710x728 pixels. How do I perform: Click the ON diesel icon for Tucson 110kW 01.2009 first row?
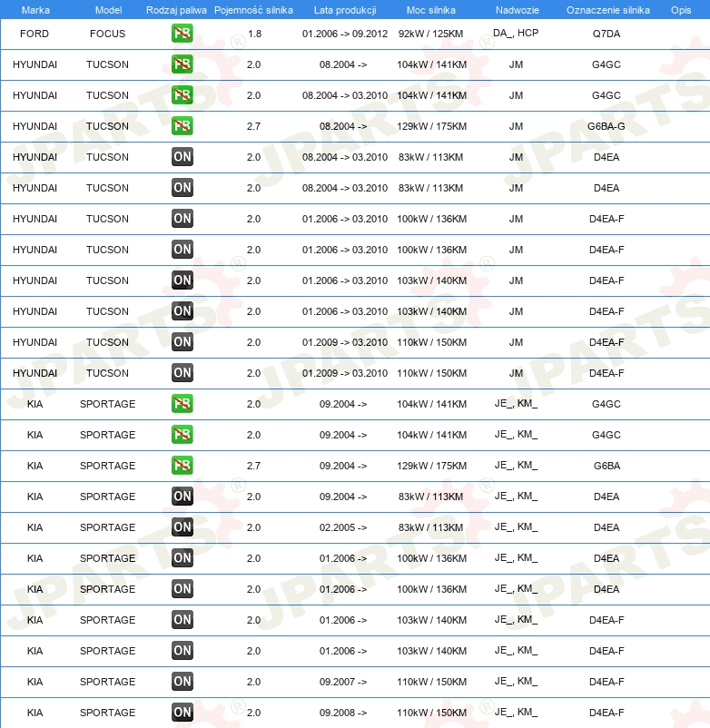[x=182, y=342]
